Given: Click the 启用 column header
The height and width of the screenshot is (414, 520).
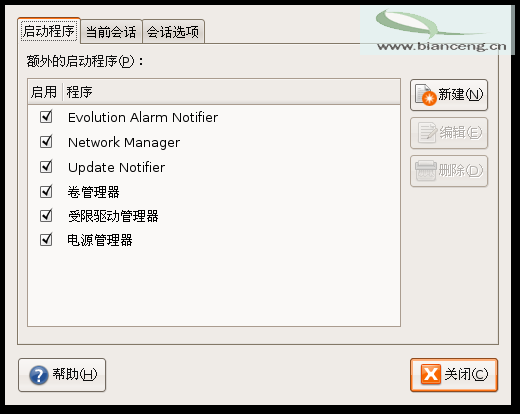Looking at the screenshot, I should (x=45, y=92).
